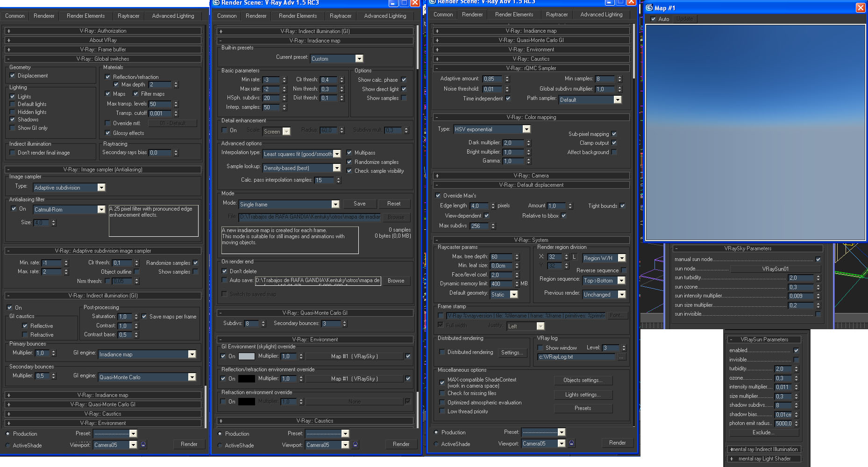Expand the mental ray Indirect Illumination rollout
Image resolution: width=868 pixels, height=467 pixels.
[x=764, y=449]
